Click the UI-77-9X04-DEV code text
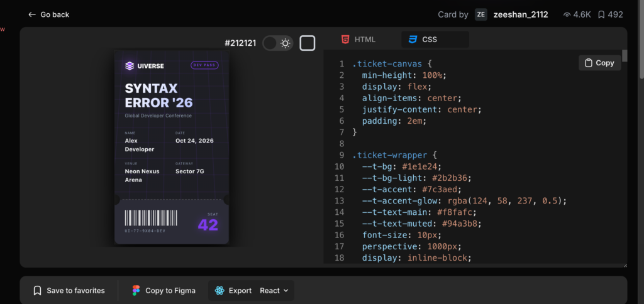 [x=145, y=231]
